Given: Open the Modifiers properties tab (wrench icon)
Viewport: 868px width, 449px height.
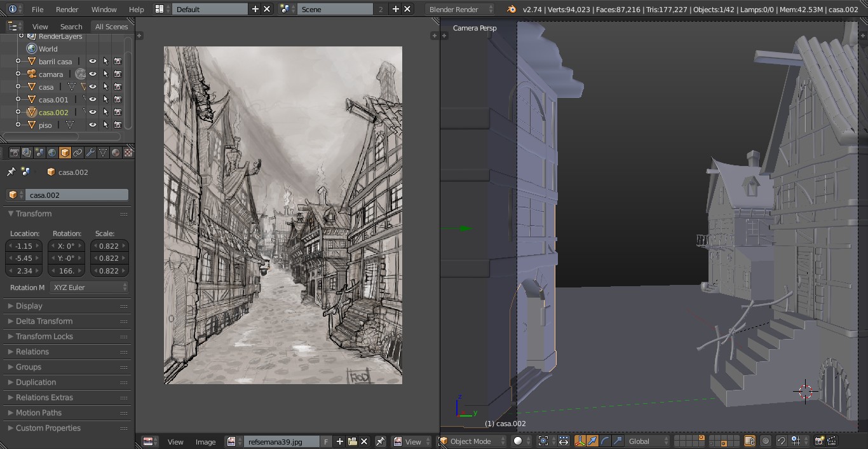Looking at the screenshot, I should [x=90, y=153].
